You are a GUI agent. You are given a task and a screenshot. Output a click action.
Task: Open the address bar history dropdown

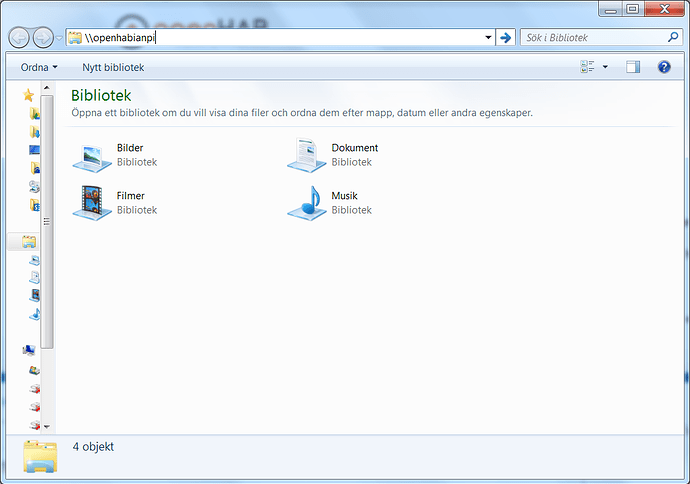point(488,37)
